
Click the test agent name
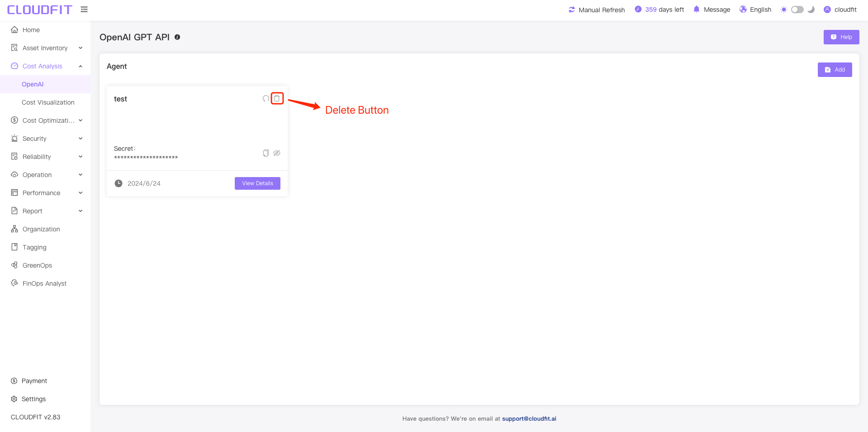pyautogui.click(x=120, y=99)
